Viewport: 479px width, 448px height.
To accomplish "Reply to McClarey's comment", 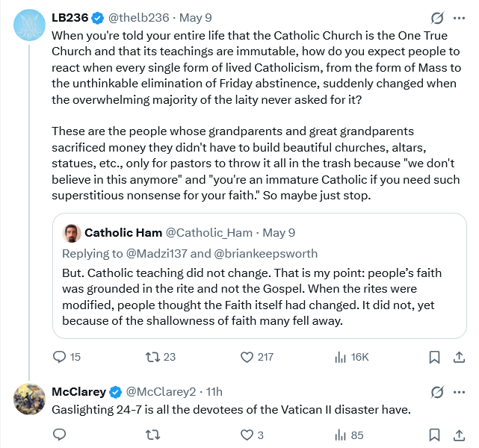I will (x=59, y=435).
